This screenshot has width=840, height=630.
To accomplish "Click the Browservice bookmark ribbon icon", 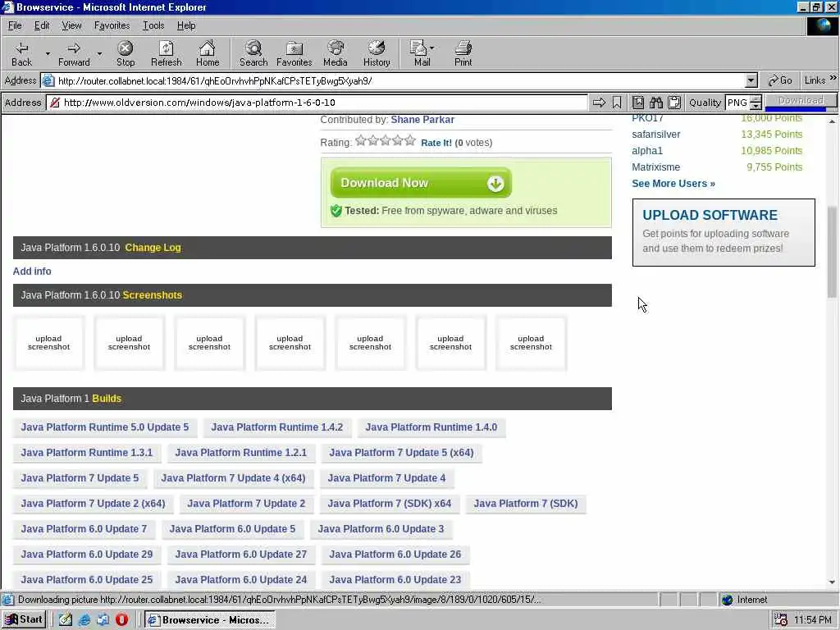I will 617,103.
